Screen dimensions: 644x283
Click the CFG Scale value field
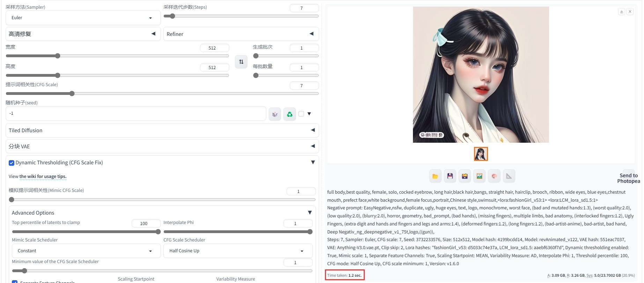point(304,85)
